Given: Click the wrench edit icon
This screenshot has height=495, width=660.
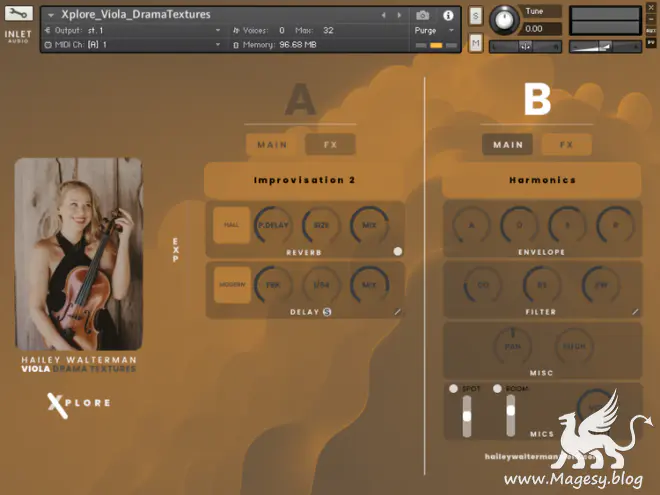Looking at the screenshot, I should click(x=19, y=16).
